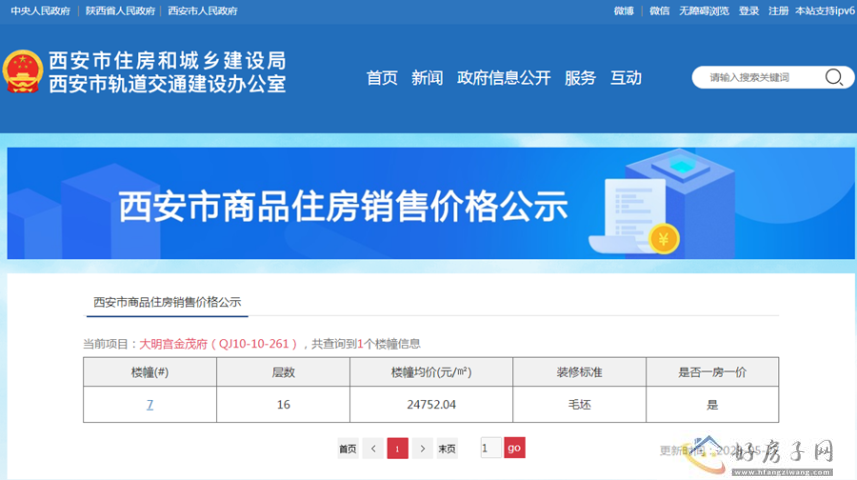Click the 末页 pagination button

tap(447, 448)
